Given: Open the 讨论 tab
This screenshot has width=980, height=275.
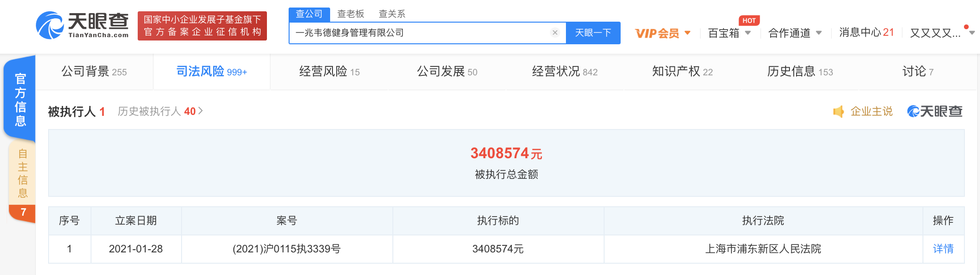Looking at the screenshot, I should pos(918,72).
